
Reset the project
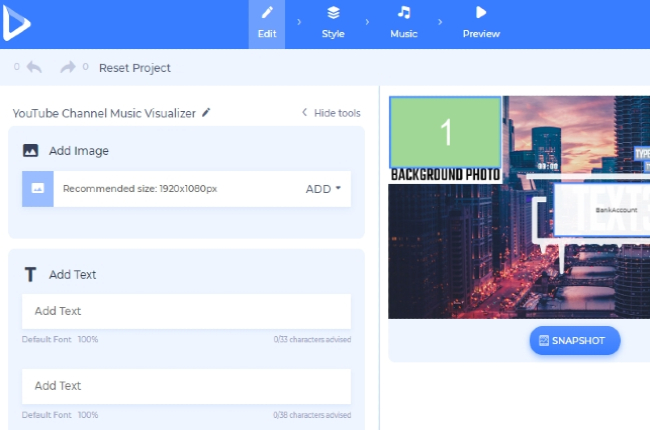point(135,68)
